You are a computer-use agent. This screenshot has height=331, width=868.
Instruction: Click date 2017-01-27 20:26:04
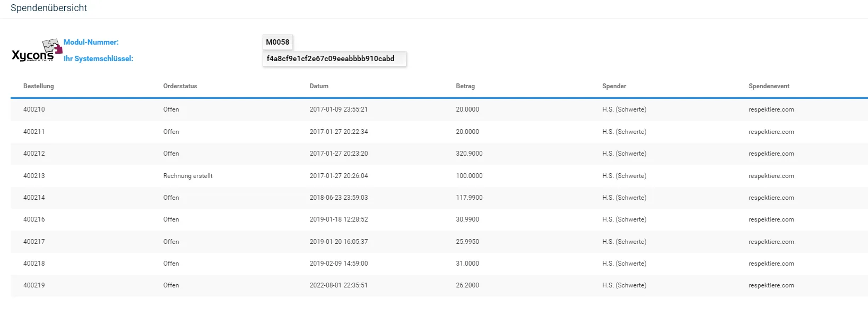pos(338,176)
